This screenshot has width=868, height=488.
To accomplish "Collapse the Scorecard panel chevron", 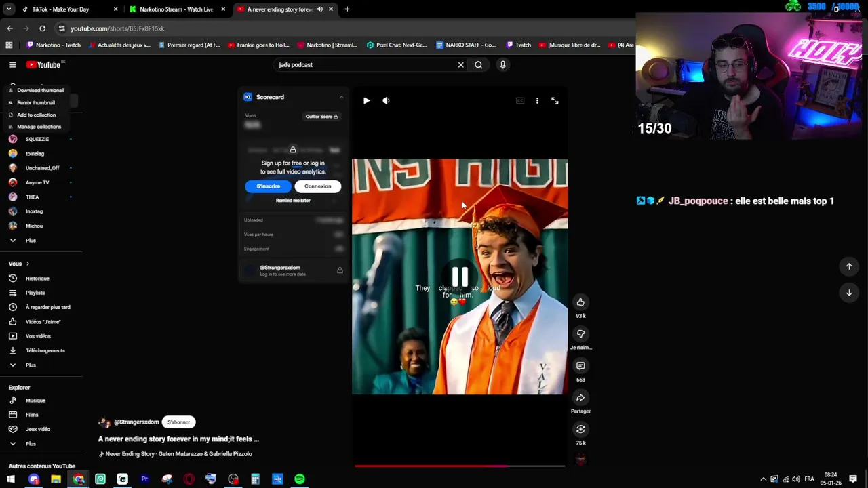I will [x=341, y=98].
